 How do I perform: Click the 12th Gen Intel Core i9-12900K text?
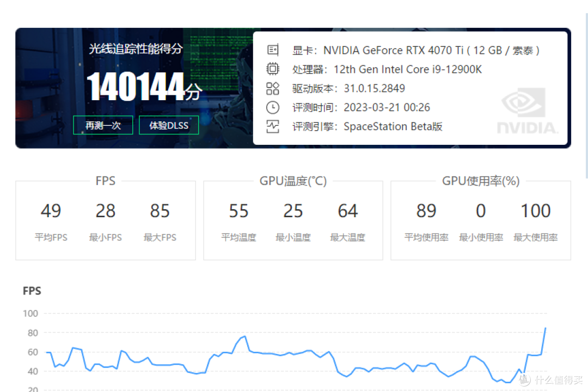[x=408, y=69]
